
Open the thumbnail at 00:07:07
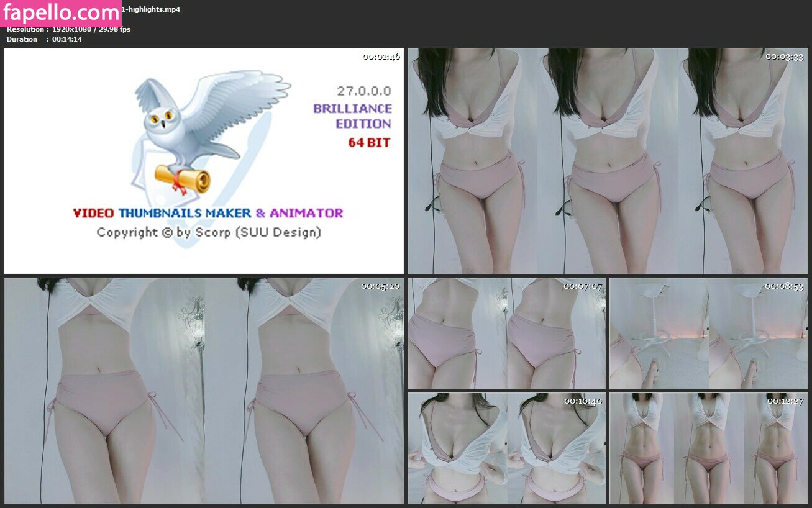coord(506,333)
